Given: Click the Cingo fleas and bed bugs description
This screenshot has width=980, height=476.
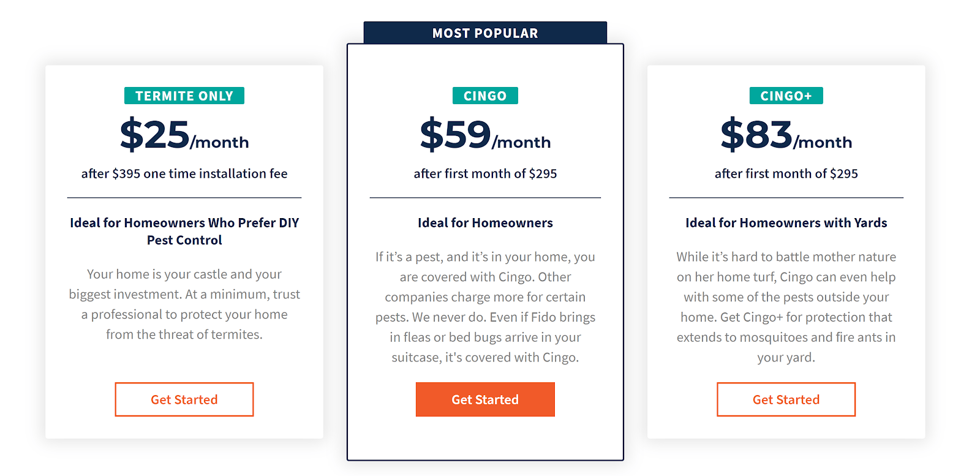Looking at the screenshot, I should pyautogui.click(x=485, y=307).
